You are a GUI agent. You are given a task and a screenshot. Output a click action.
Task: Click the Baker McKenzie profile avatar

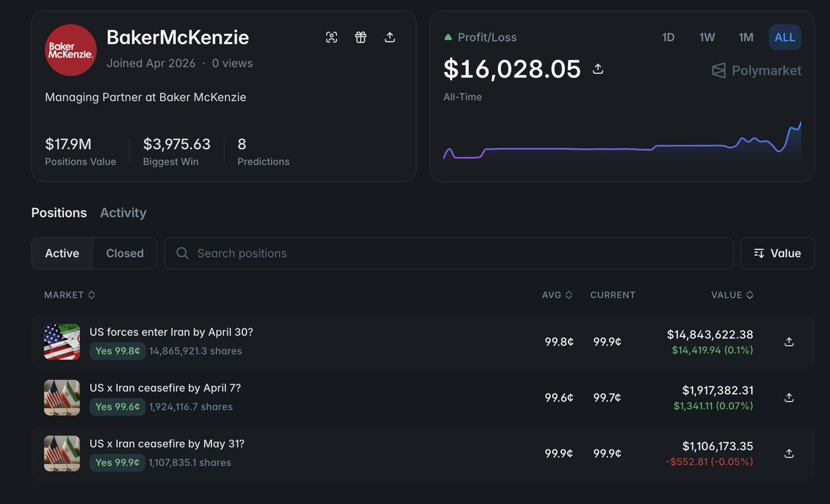(x=71, y=50)
